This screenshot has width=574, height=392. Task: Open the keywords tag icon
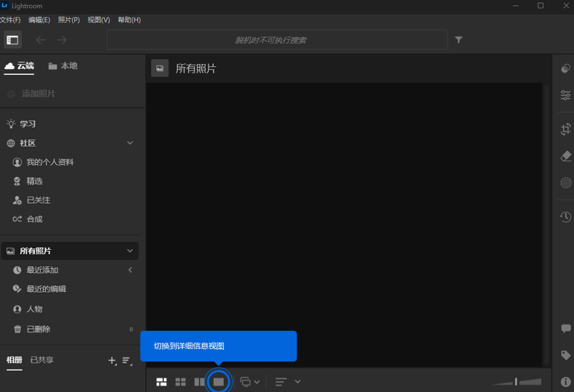[565, 355]
